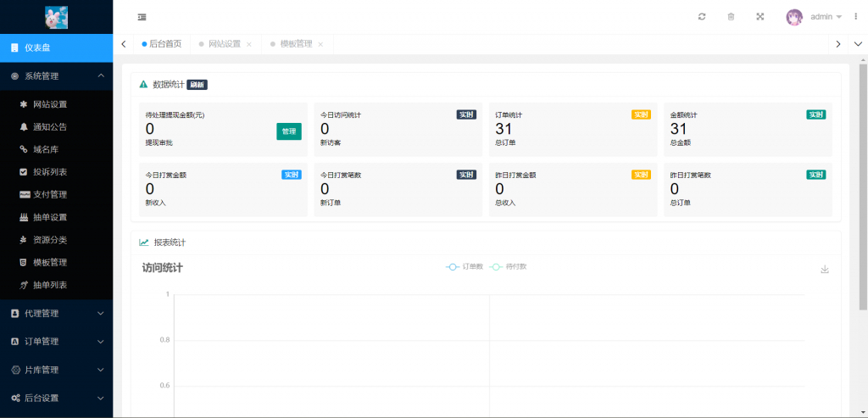Switch to the 模板管理 tab
Image resolution: width=868 pixels, height=418 pixels.
coord(296,44)
